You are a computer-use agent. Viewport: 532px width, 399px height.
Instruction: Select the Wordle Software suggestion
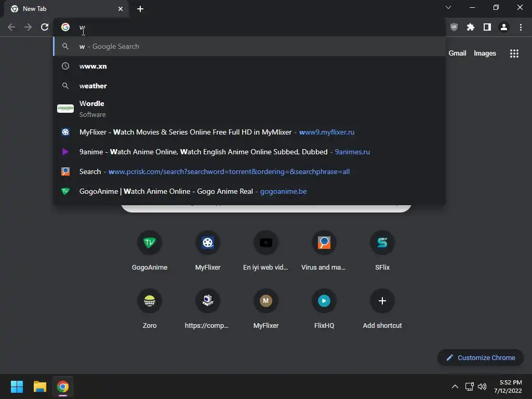(249, 109)
